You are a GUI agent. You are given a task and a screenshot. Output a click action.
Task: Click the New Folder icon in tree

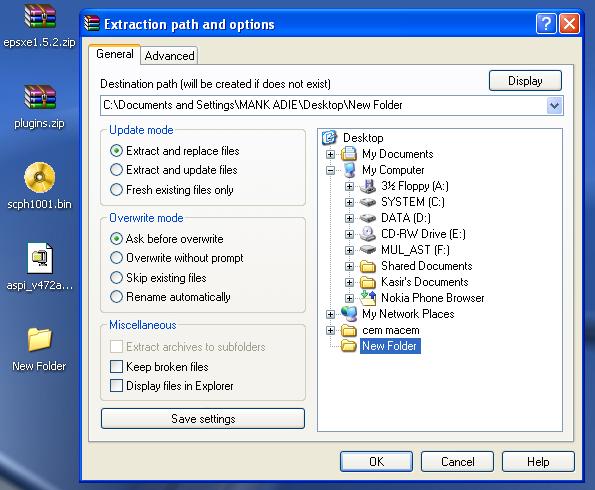coord(349,346)
